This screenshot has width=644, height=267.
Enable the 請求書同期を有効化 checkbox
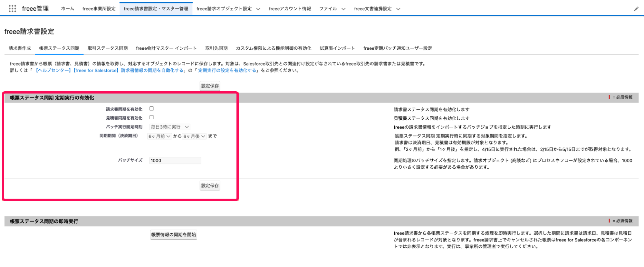(151, 109)
